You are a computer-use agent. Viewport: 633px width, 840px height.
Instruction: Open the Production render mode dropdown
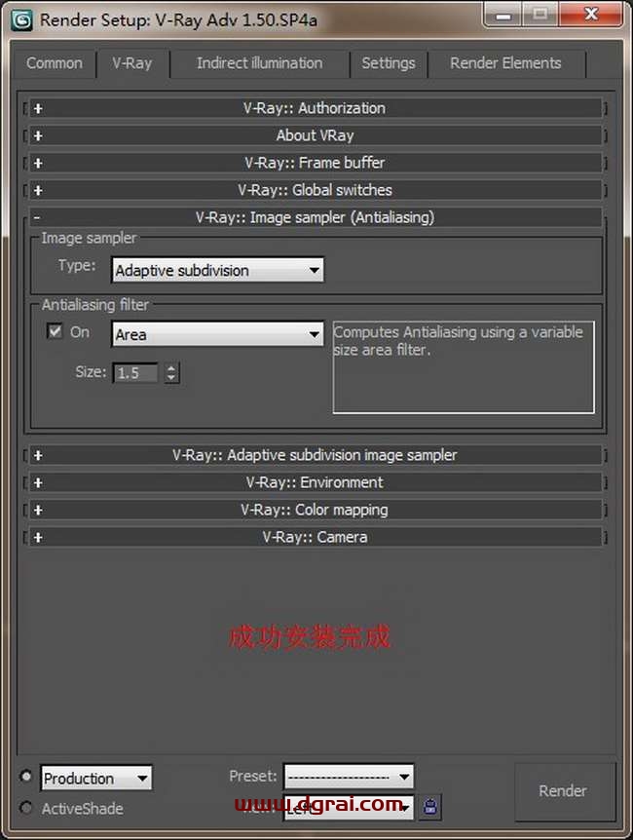click(x=96, y=778)
